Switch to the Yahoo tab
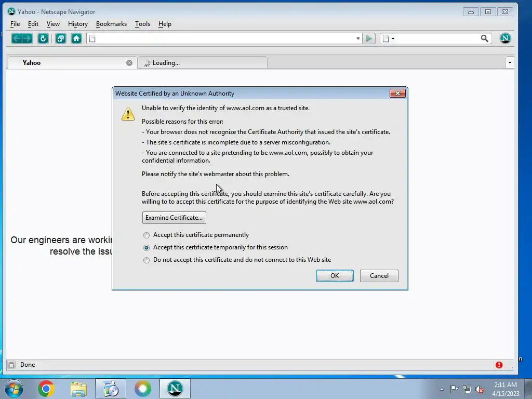This screenshot has width=532, height=399. 72,63
